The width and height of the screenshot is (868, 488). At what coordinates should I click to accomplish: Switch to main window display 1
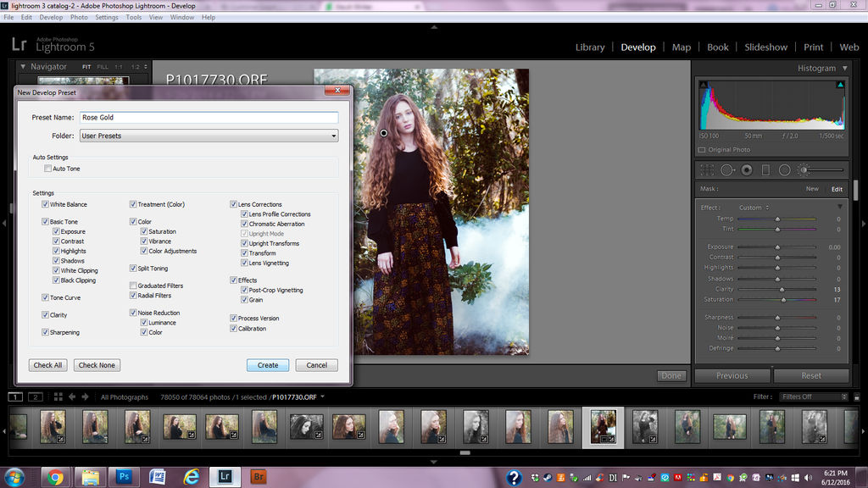(15, 396)
